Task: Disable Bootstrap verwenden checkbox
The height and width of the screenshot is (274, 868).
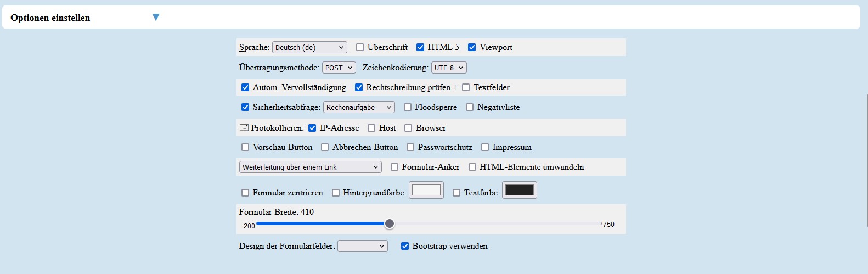Action: coord(405,246)
